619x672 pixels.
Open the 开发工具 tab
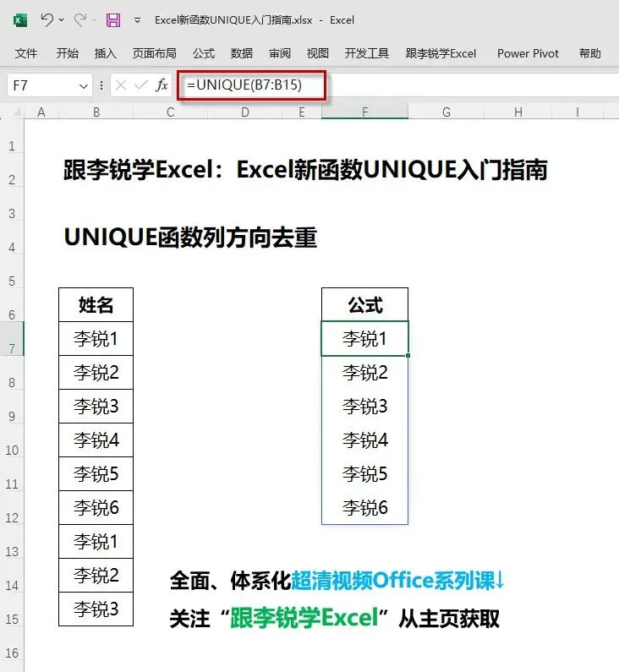point(366,53)
